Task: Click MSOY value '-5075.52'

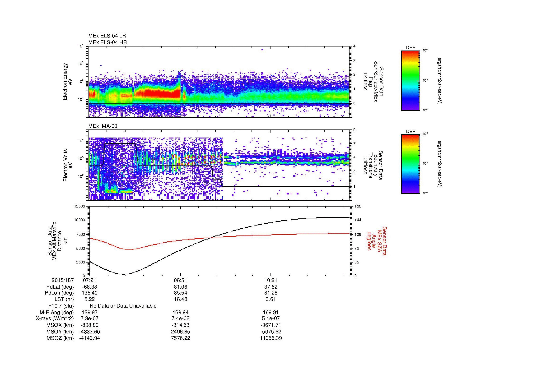Action: tap(271, 332)
